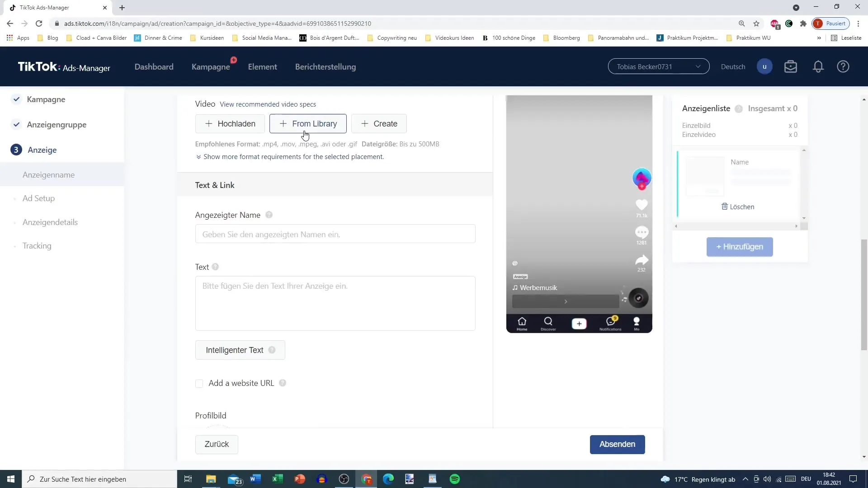
Task: Click the Discover search icon in preview
Action: click(x=548, y=324)
